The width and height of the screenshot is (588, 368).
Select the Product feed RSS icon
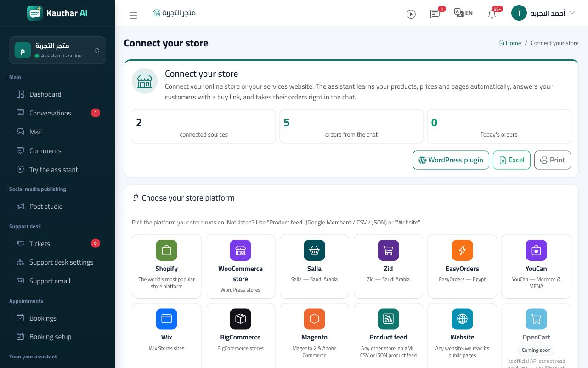click(389, 319)
